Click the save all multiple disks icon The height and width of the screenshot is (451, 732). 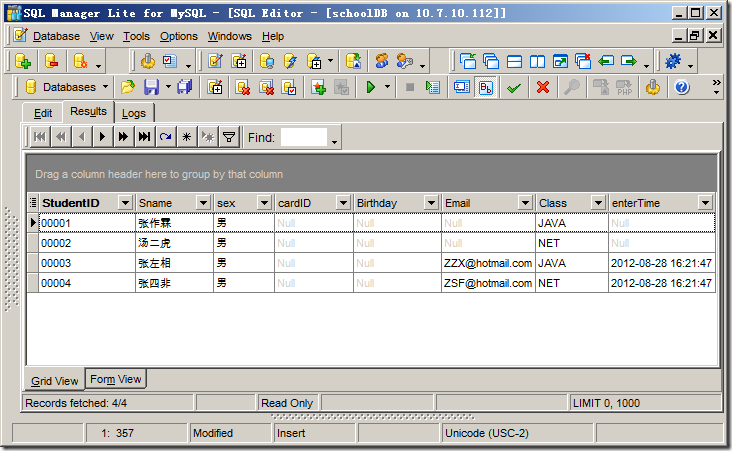tap(184, 87)
